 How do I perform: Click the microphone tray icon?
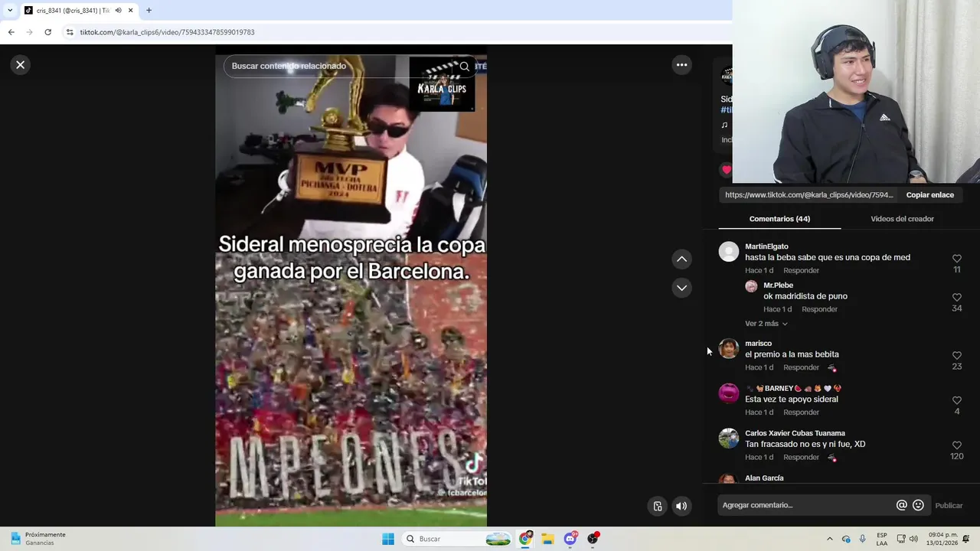[863, 539]
